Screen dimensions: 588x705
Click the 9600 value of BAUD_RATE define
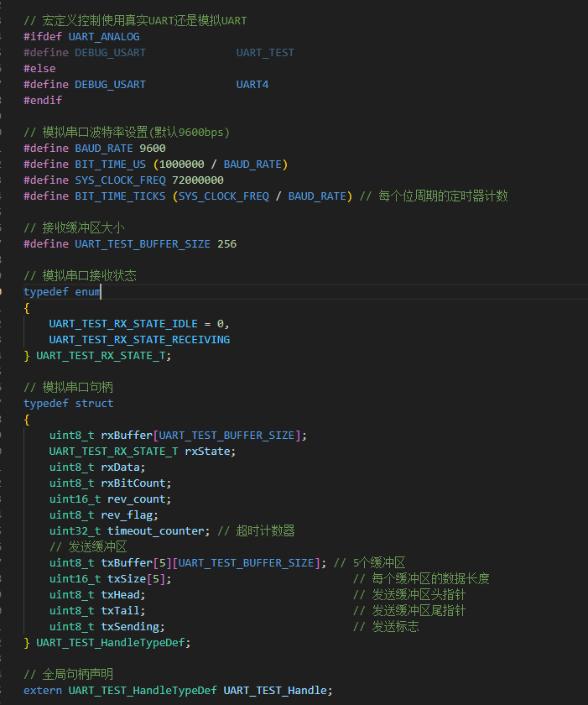pyautogui.click(x=153, y=149)
